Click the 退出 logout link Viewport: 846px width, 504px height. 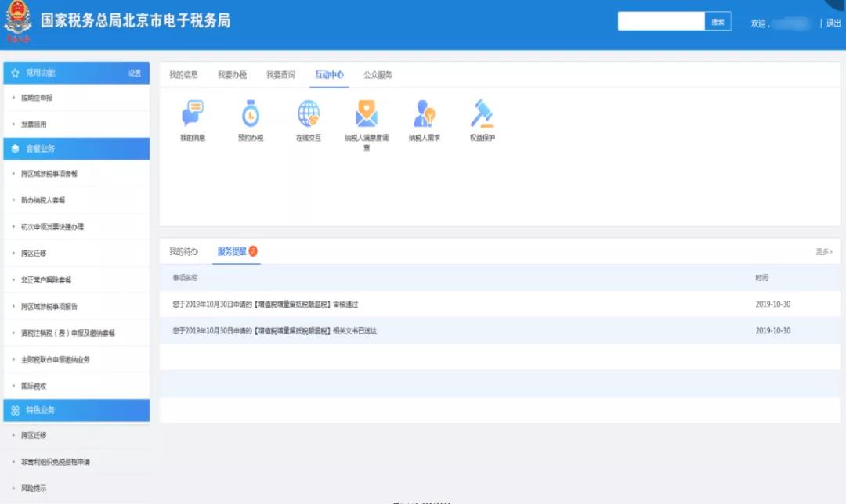[832, 21]
